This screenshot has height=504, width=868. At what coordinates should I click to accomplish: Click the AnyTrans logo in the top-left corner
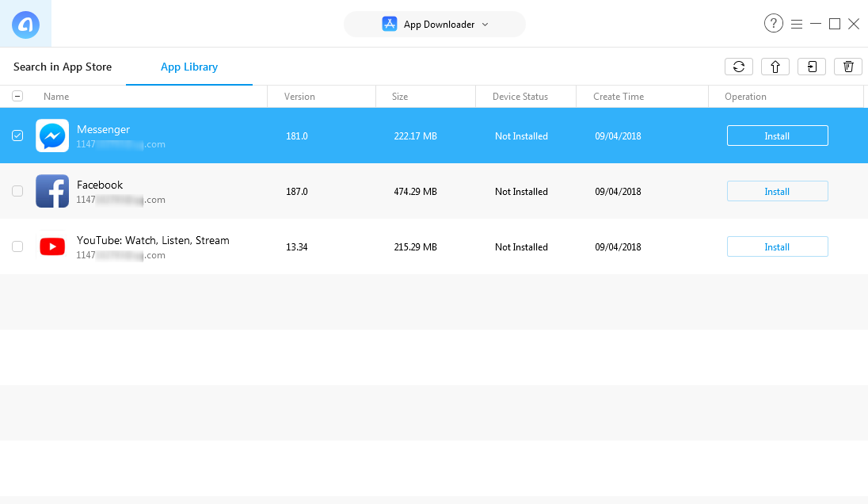pyautogui.click(x=25, y=24)
